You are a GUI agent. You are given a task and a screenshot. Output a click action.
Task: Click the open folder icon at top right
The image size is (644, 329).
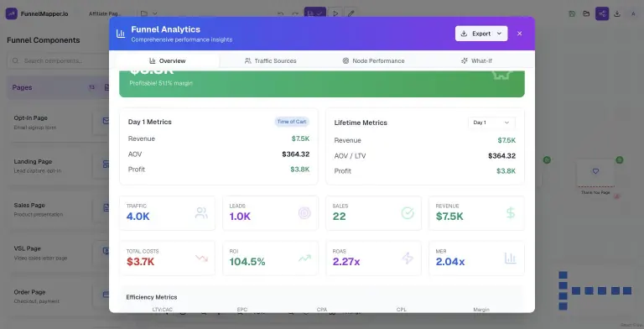tap(586, 13)
